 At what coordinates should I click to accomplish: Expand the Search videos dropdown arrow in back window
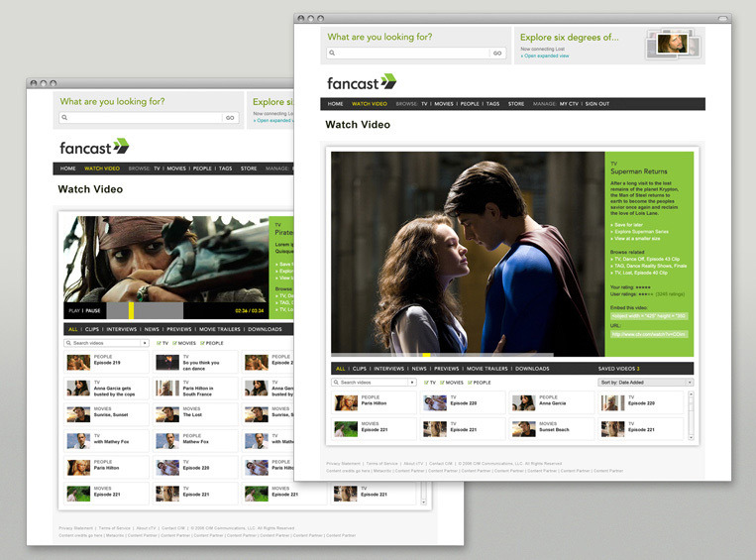pyautogui.click(x=145, y=343)
